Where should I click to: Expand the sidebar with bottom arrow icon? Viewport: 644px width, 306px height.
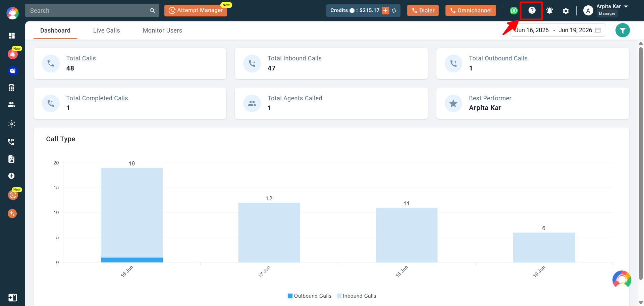click(12, 298)
